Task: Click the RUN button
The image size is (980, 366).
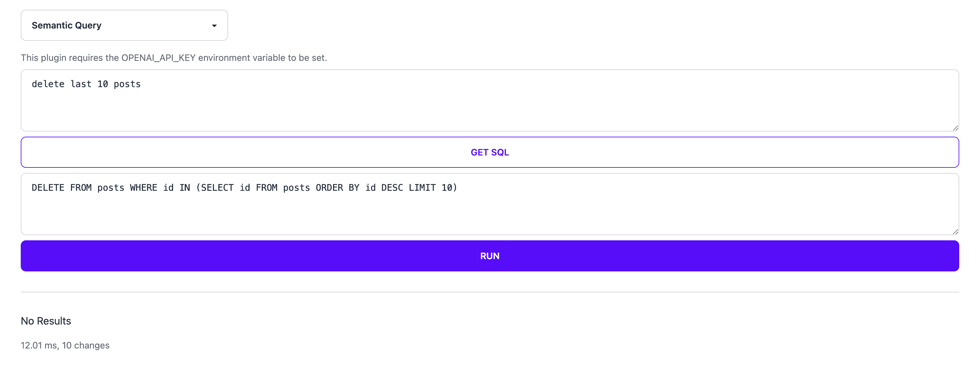Action: tap(490, 256)
